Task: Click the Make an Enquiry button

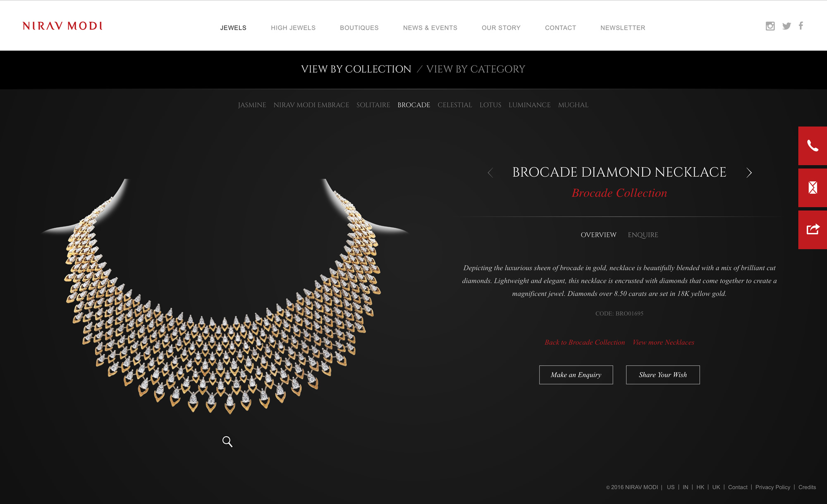Action: (576, 375)
